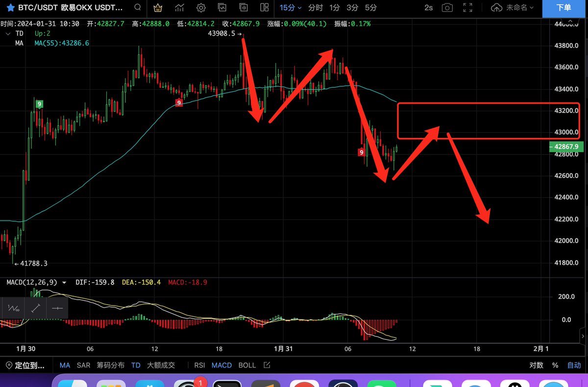Viewport: 588px width, 387px height.
Task: Toggle SAR indicator
Action: click(83, 365)
